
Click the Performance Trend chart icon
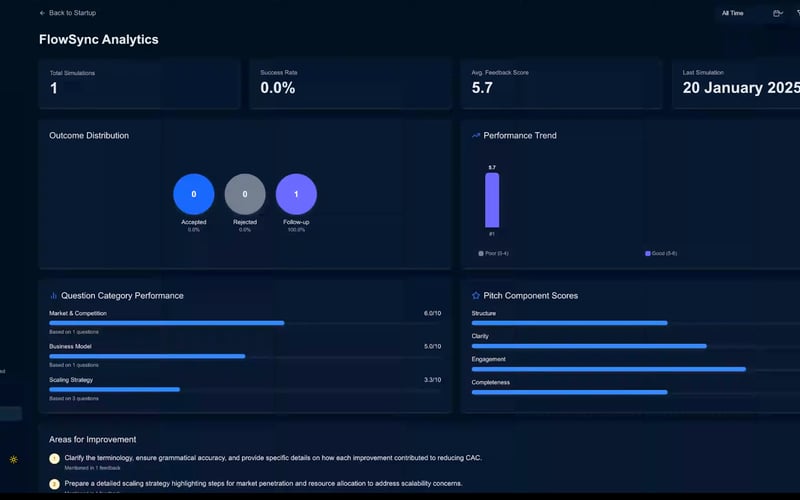[476, 135]
